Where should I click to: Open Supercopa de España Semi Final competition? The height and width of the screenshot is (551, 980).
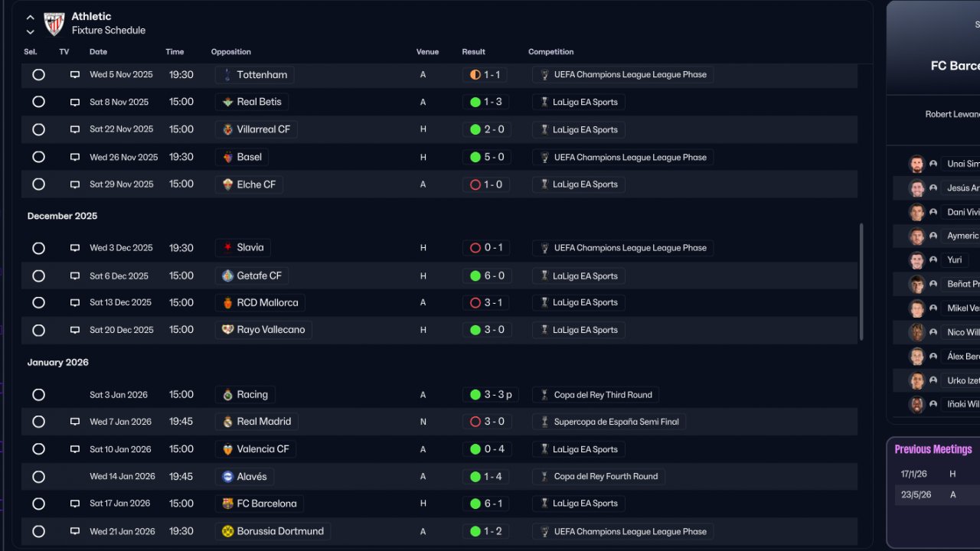pos(609,422)
